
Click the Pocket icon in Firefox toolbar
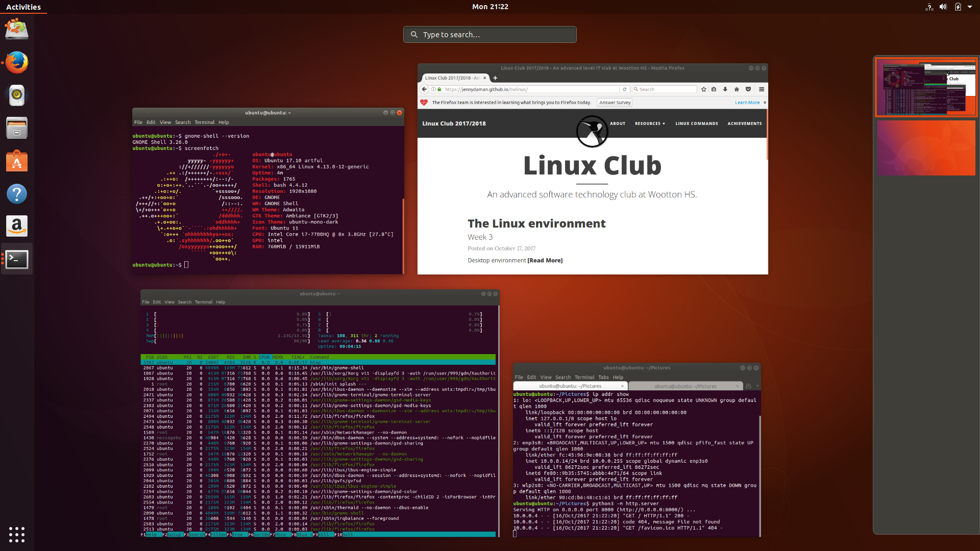pos(748,89)
